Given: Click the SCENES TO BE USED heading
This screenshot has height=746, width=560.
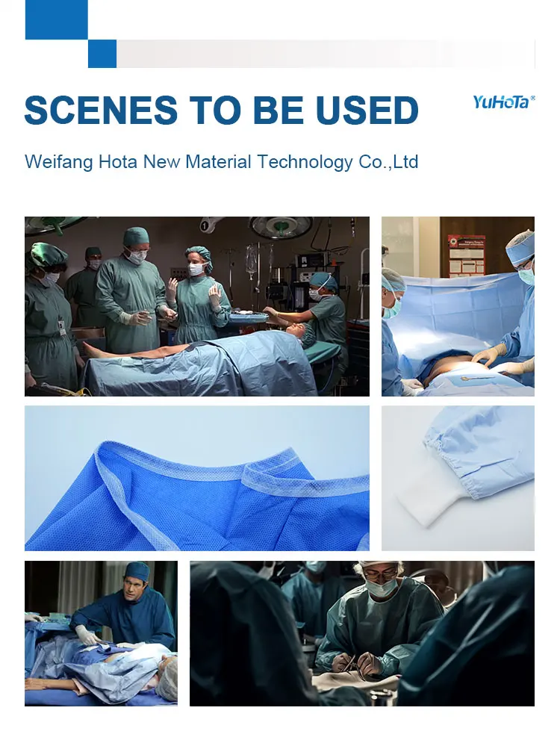Looking at the screenshot, I should (x=221, y=110).
